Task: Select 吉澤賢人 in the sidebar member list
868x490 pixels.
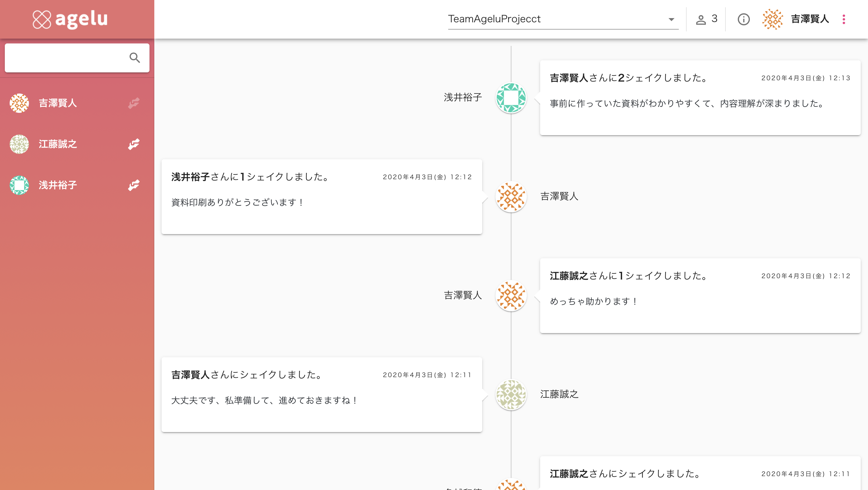Action: click(x=77, y=103)
